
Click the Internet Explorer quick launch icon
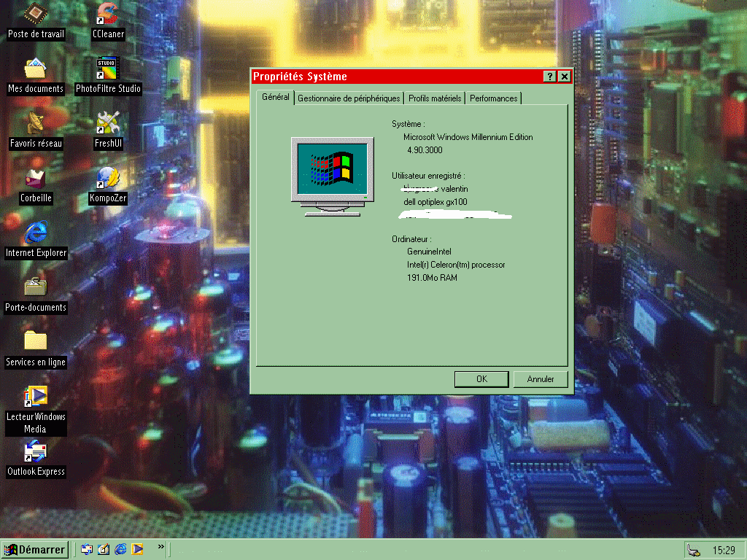tap(120, 550)
